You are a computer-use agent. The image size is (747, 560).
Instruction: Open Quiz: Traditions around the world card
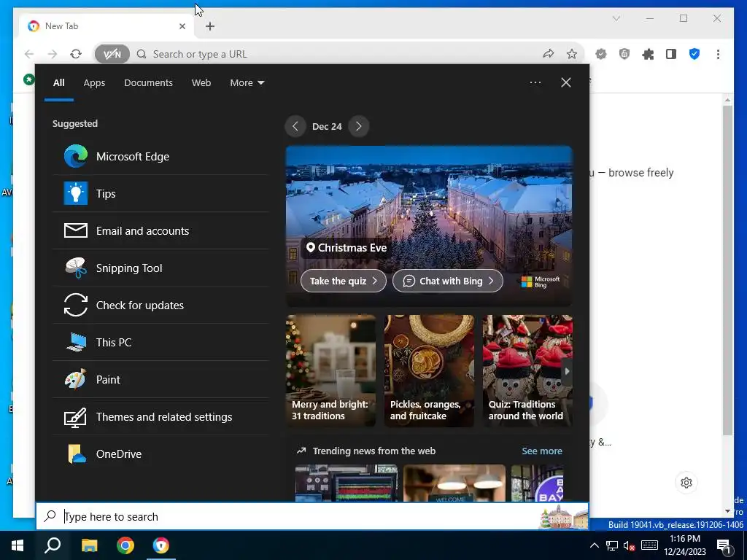527,371
